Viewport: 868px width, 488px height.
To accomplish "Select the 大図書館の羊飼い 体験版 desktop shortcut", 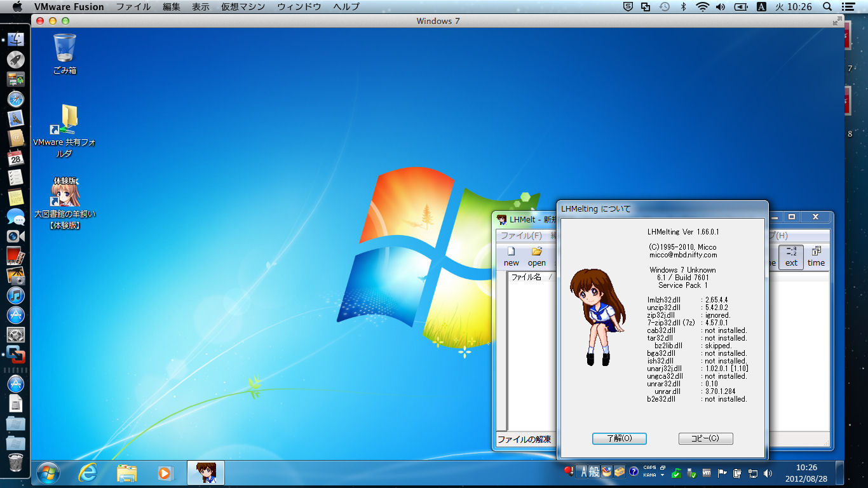I will [65, 203].
